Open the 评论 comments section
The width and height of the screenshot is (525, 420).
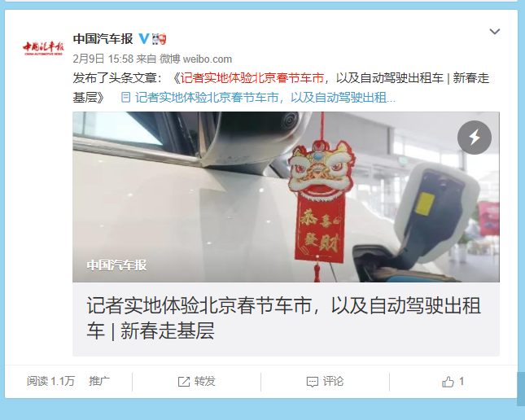[x=325, y=382]
